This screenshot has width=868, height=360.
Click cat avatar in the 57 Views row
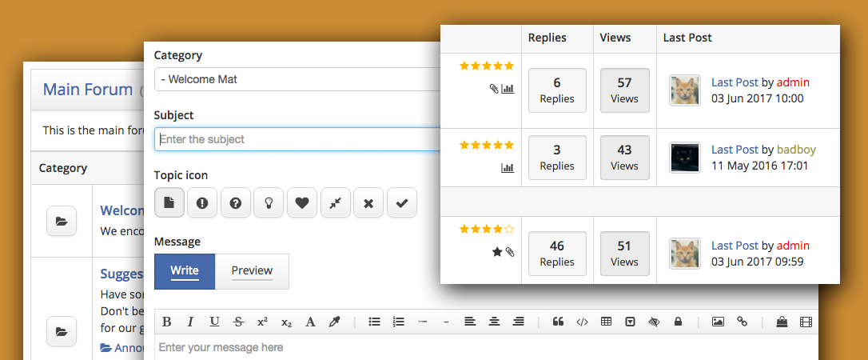pyautogui.click(x=685, y=90)
